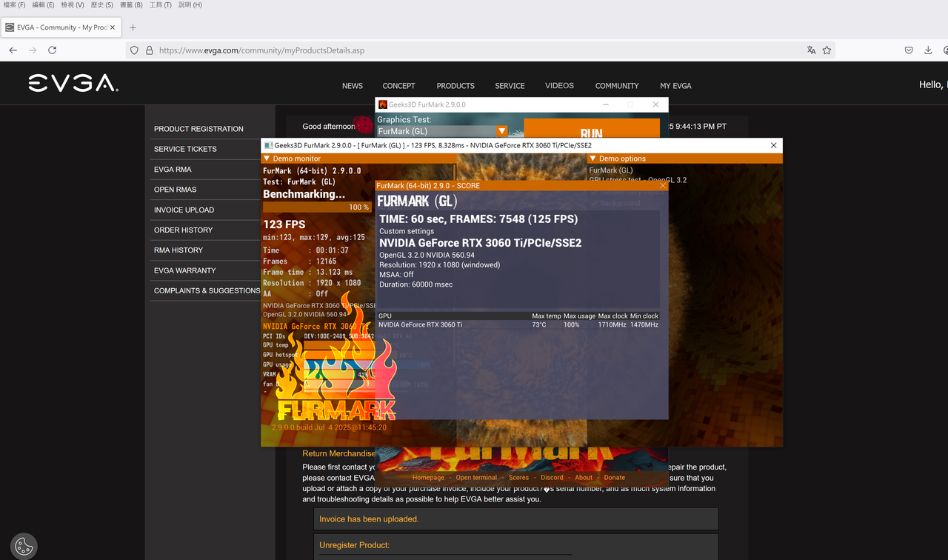Click the '73°C' Max temp value

point(539,324)
